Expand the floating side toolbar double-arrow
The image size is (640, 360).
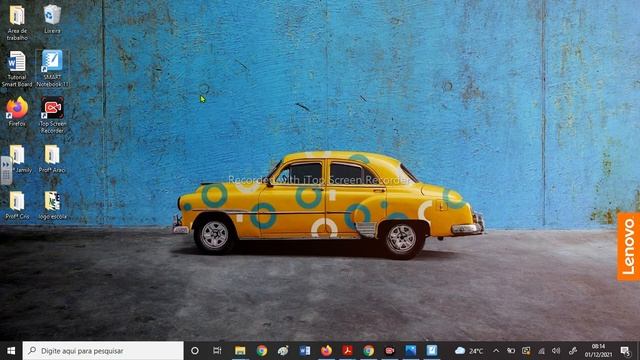6,164
